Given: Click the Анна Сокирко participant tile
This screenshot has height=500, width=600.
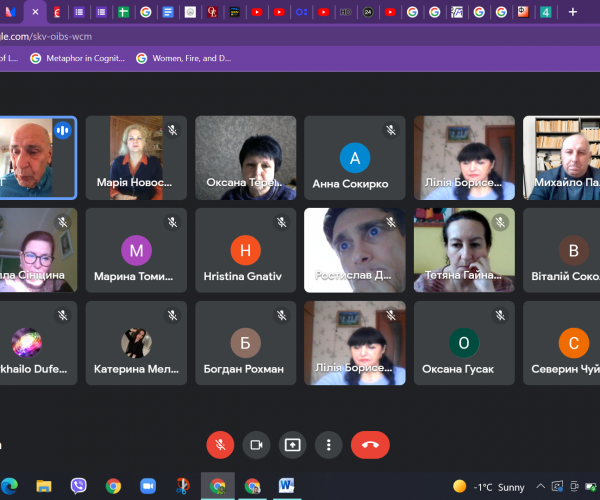Looking at the screenshot, I should click(354, 158).
